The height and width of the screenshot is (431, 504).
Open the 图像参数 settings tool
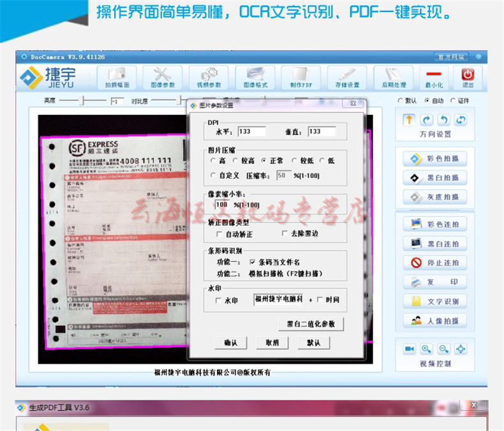pos(163,77)
